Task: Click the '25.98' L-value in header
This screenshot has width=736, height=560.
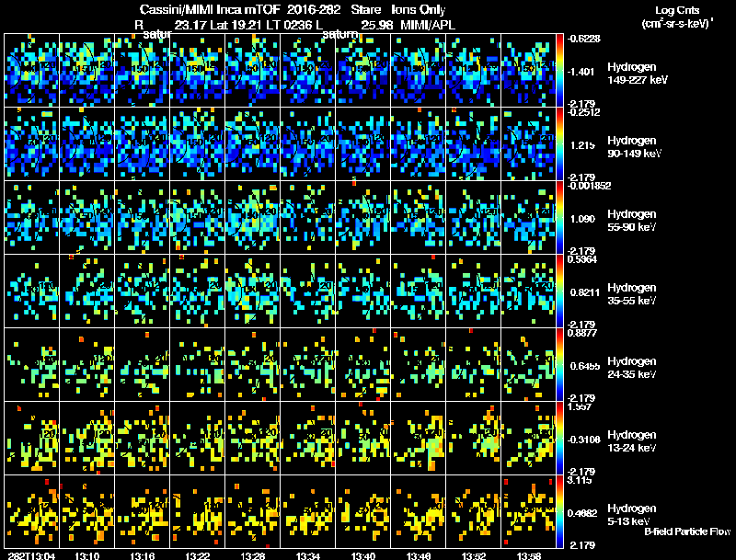Action: point(376,25)
